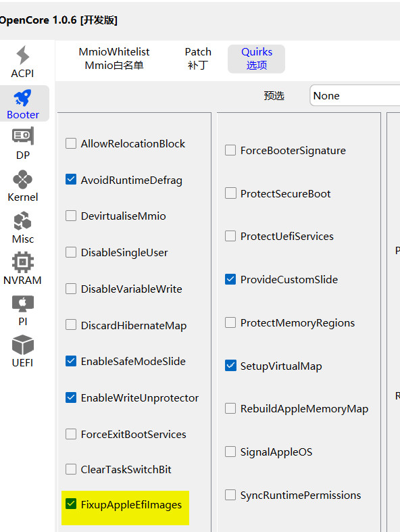
Task: Select the NVRAM chip icon
Action: click(x=23, y=262)
